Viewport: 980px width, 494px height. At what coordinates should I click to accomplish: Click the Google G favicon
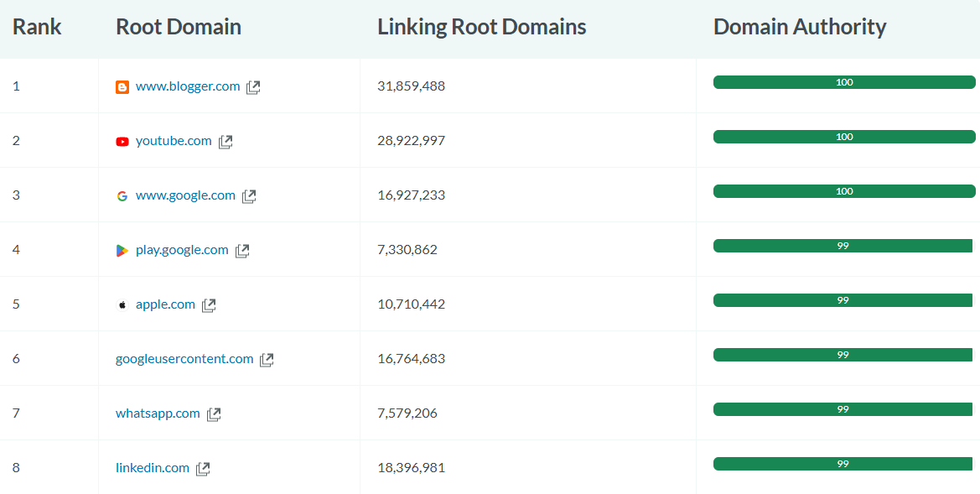tap(122, 195)
